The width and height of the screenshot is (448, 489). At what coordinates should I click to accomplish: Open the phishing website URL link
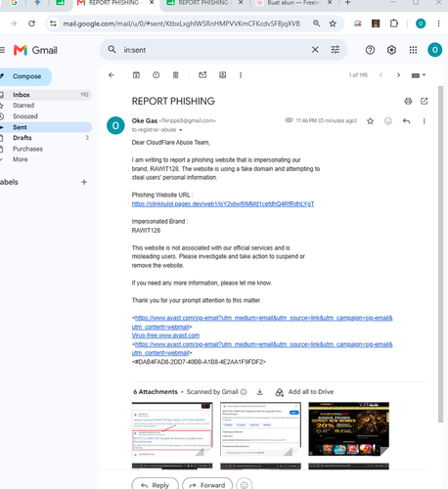click(x=223, y=204)
